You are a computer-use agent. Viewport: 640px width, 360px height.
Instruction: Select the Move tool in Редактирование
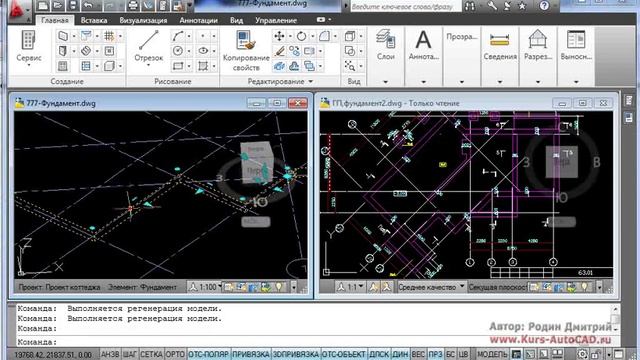279,36
